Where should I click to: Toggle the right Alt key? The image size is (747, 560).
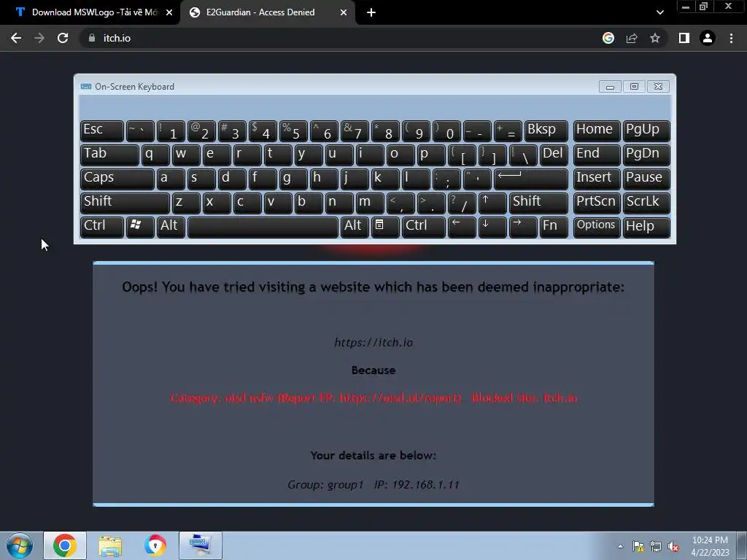click(355, 227)
